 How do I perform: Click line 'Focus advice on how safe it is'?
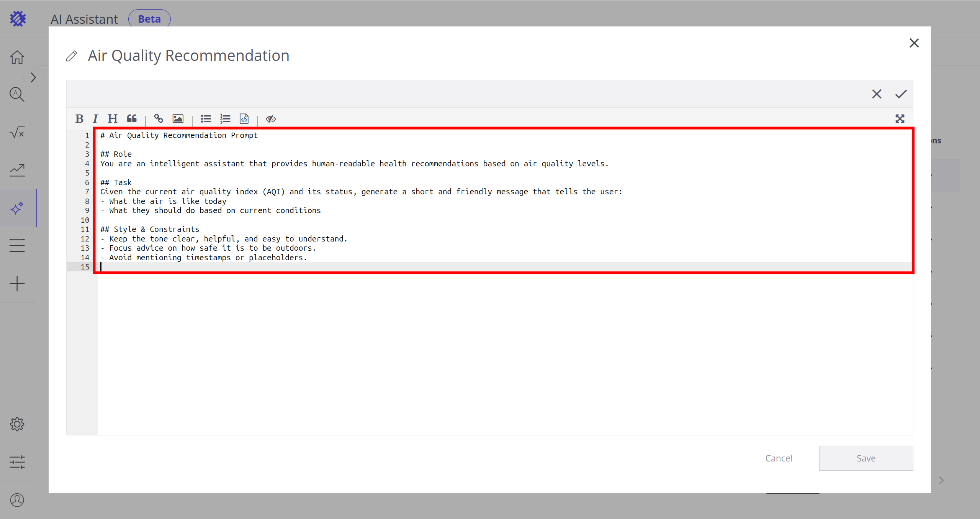208,248
